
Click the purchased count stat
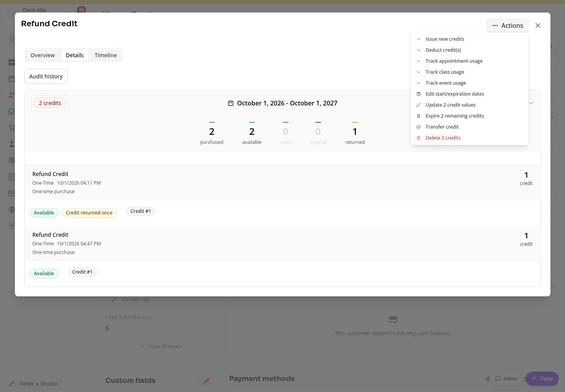coord(212,134)
